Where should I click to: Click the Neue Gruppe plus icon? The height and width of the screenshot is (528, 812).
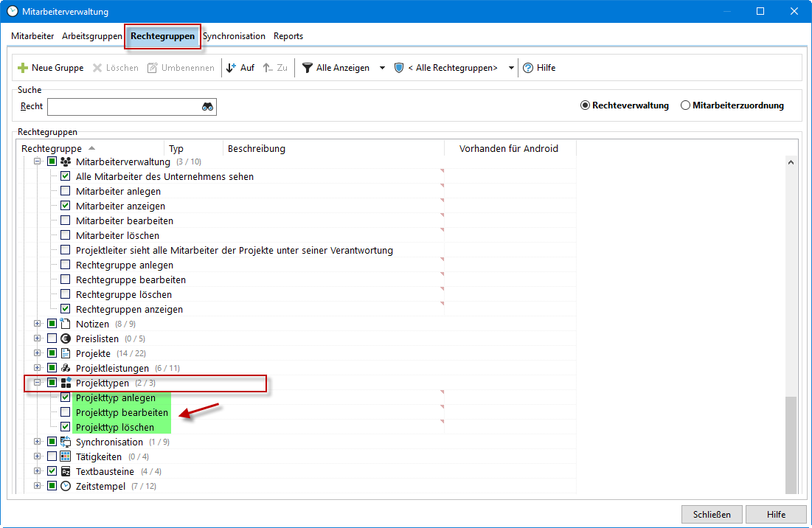(23, 68)
